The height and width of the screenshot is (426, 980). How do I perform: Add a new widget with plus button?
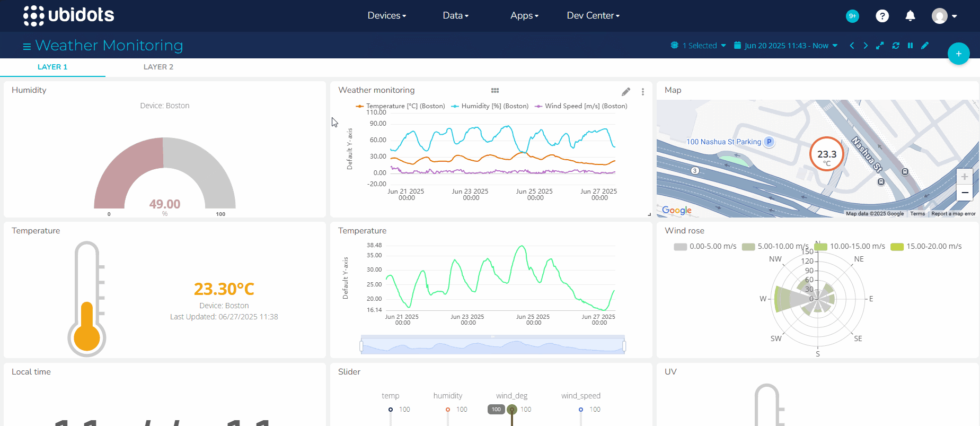tap(958, 54)
